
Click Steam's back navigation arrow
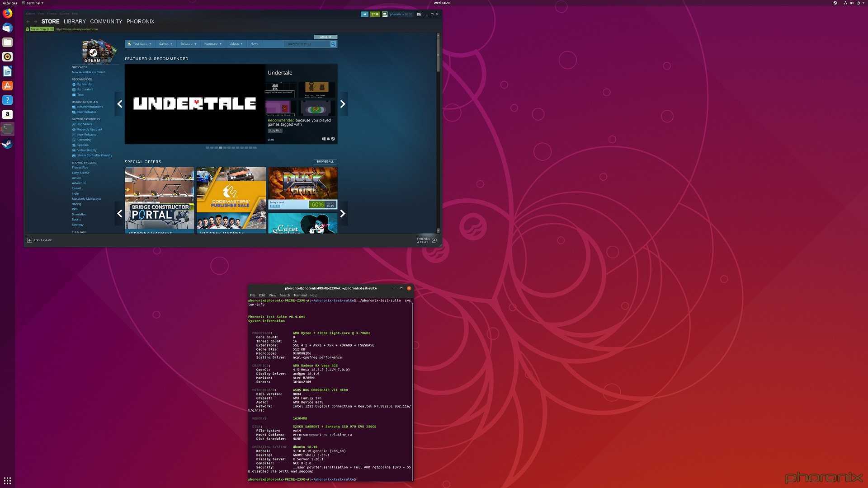coord(28,21)
